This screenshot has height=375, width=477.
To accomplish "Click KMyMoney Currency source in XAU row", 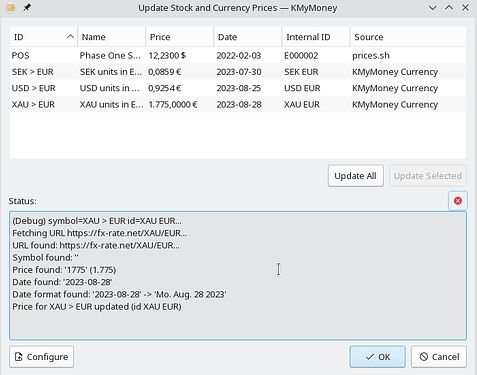I will [408, 104].
